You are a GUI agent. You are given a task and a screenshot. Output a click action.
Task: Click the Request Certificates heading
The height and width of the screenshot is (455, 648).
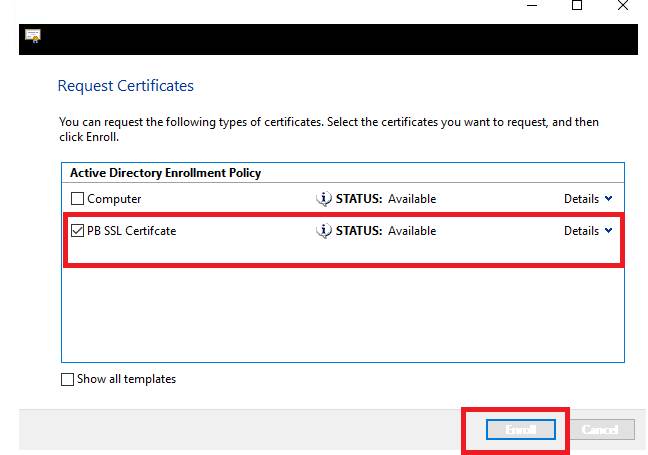coord(126,86)
